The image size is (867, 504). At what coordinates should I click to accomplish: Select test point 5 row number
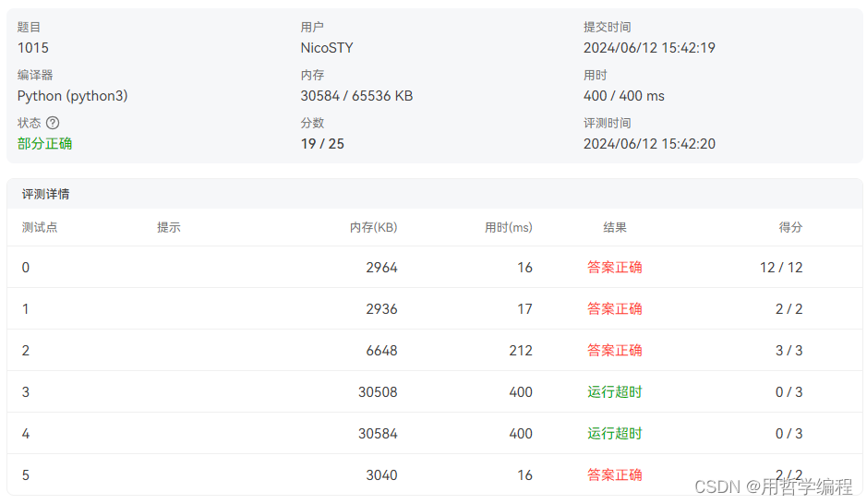(x=26, y=474)
